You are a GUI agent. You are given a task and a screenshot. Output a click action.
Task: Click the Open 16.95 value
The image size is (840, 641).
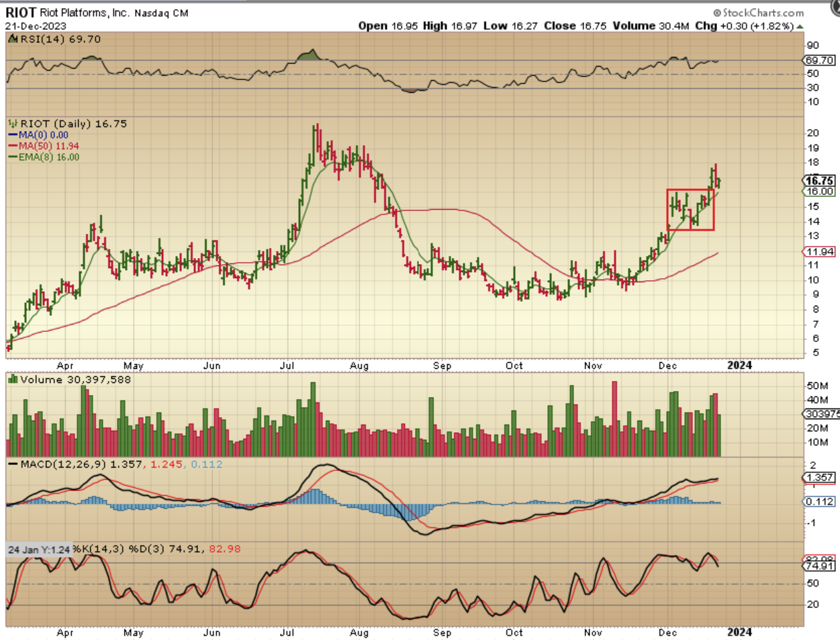coord(387,26)
